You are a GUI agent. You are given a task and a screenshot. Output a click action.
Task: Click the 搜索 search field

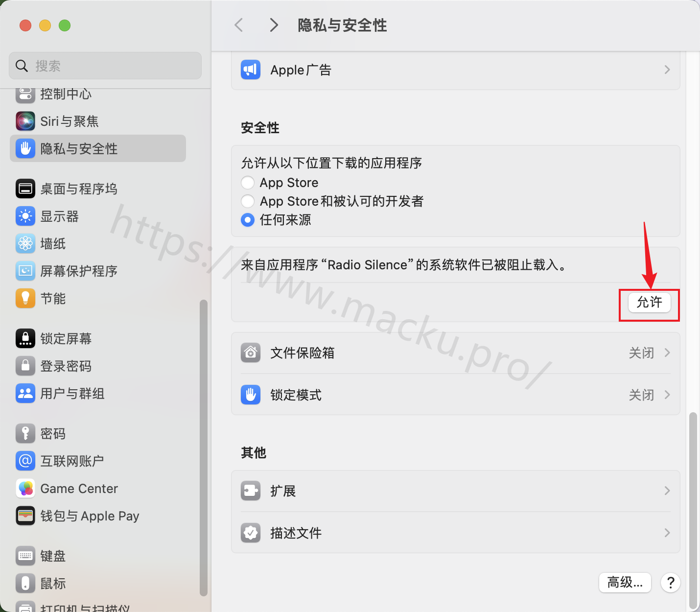105,66
